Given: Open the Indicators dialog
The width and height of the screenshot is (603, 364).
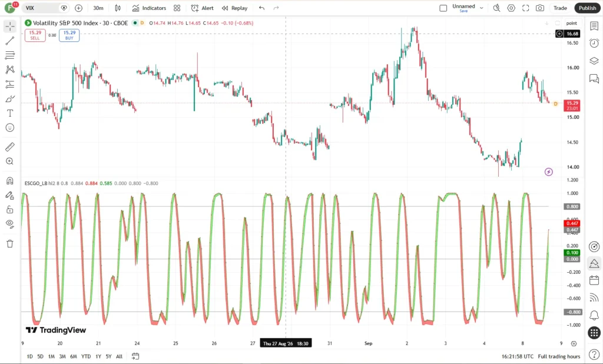Looking at the screenshot, I should (x=149, y=8).
